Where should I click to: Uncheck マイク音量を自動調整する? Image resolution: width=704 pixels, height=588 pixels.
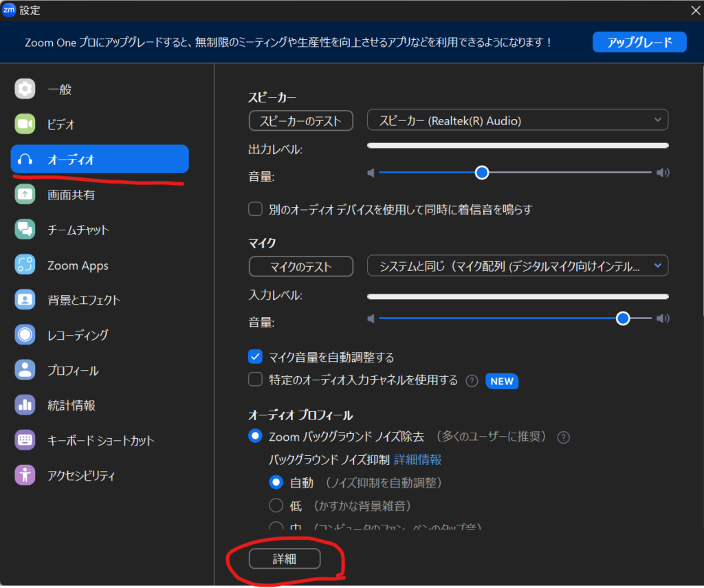[x=256, y=357]
